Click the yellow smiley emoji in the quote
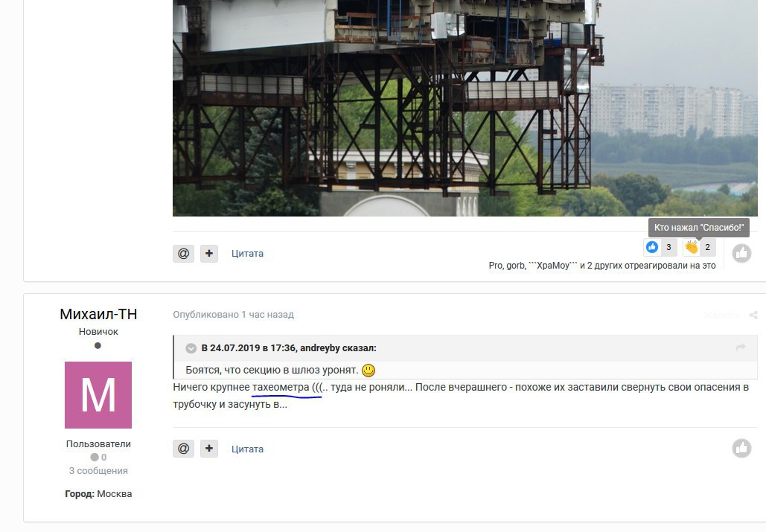This screenshot has height=532, width=766. coord(368,371)
